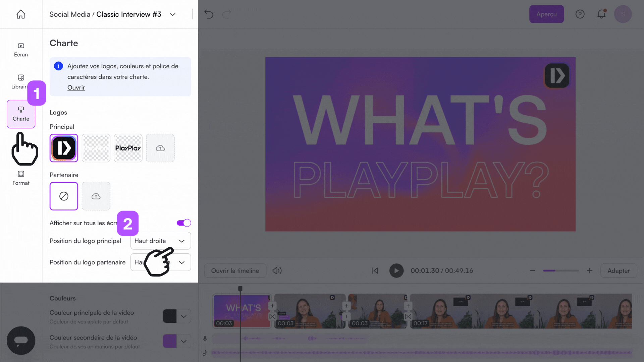Open Couleur principale de la vidéo dropdown

coord(184,316)
